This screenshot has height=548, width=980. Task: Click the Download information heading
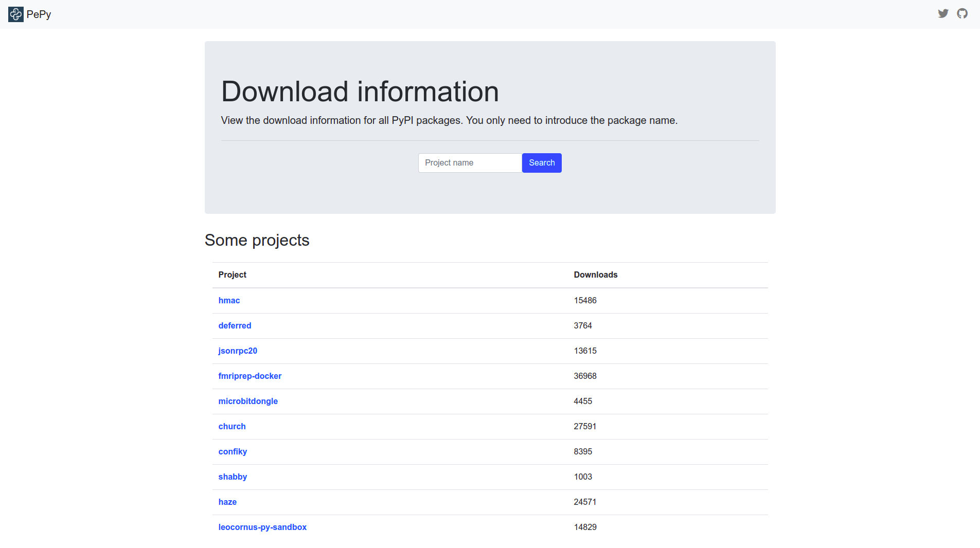pyautogui.click(x=360, y=92)
